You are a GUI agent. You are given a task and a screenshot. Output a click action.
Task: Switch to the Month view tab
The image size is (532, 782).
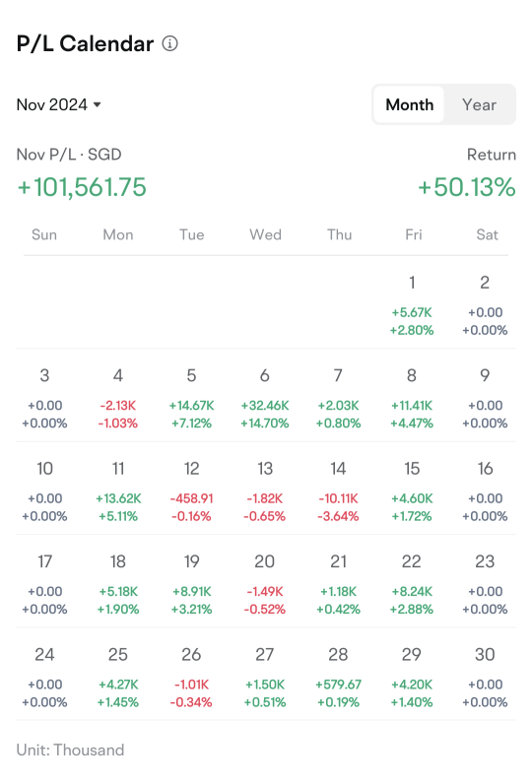(409, 104)
